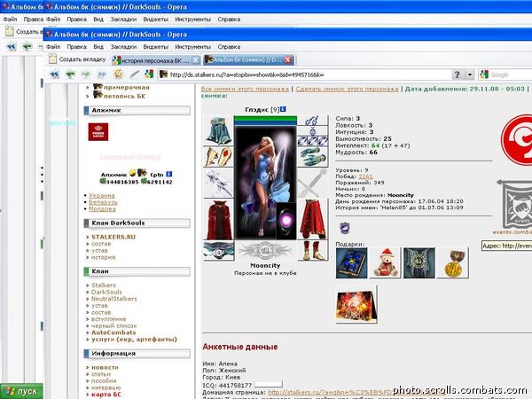This screenshot has width=532, height=399.
Task: Open карта БС link
Action: point(106,395)
